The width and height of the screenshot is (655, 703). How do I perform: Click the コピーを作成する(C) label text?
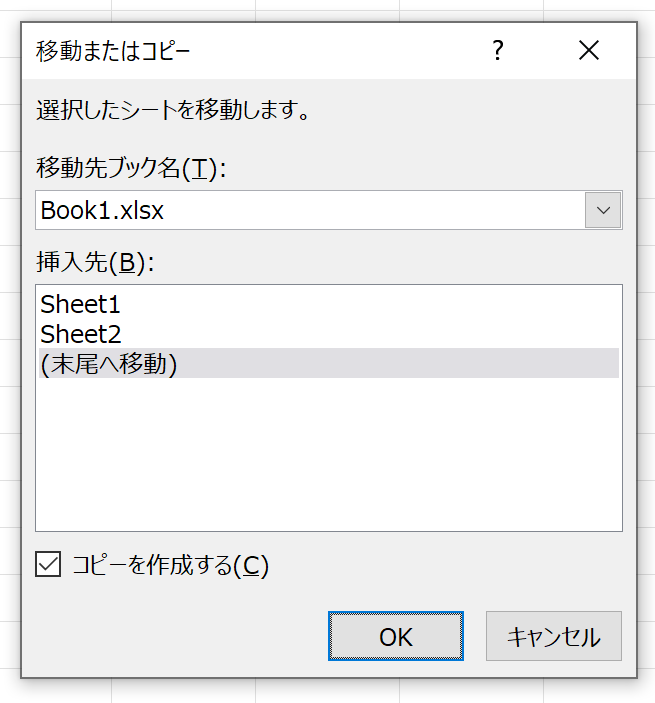click(x=170, y=566)
